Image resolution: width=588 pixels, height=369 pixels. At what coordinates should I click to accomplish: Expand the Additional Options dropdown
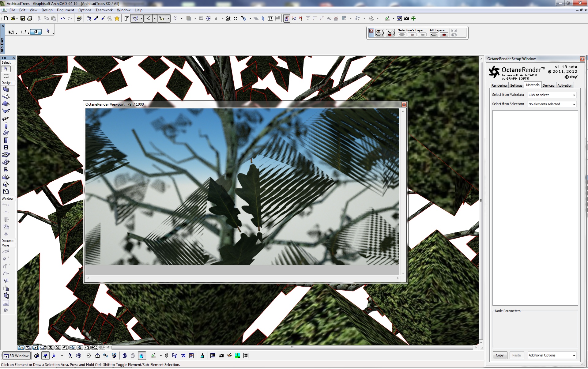[x=552, y=355]
